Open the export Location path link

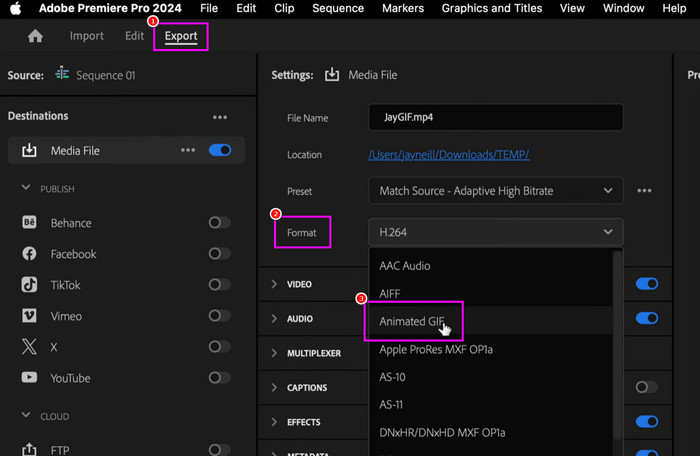coord(449,155)
